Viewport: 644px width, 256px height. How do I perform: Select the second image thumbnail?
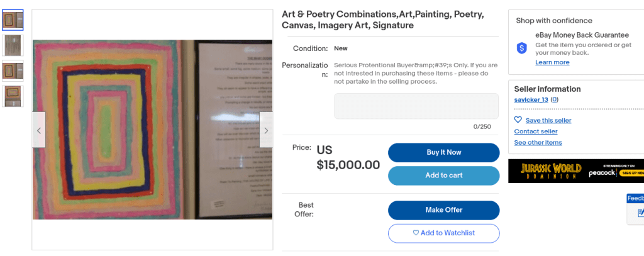point(13,45)
